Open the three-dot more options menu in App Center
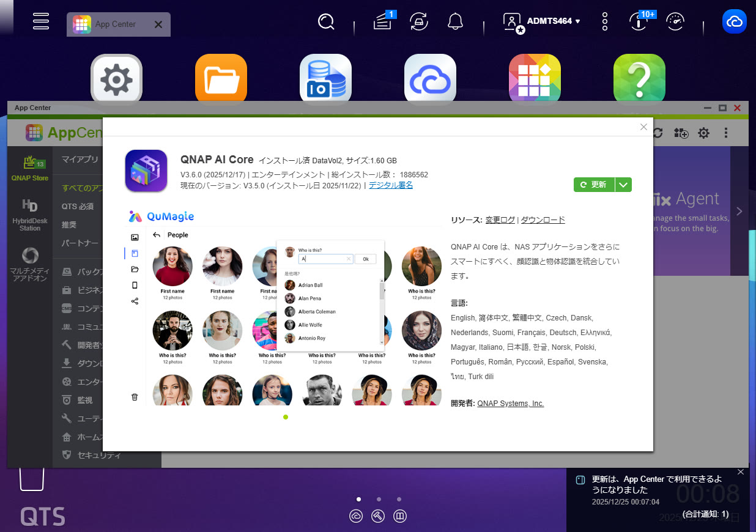The width and height of the screenshot is (756, 532). tap(726, 133)
